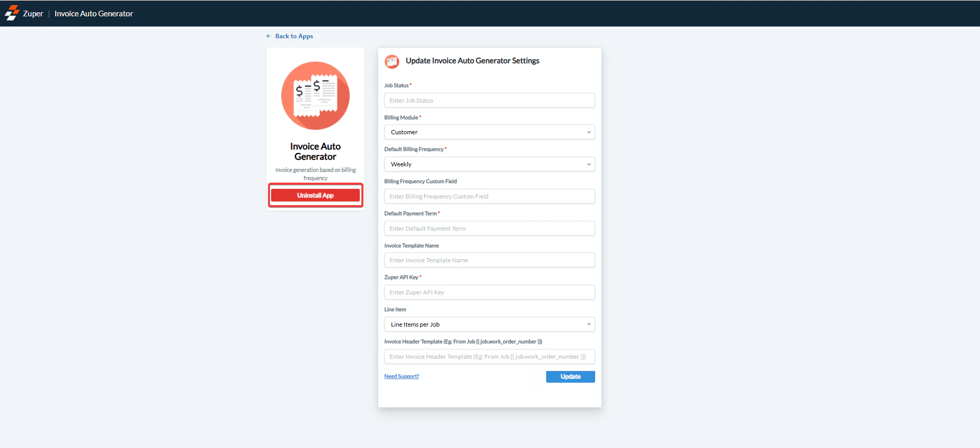The height and width of the screenshot is (448, 980).
Task: Click the blue Update button
Action: [x=571, y=377]
